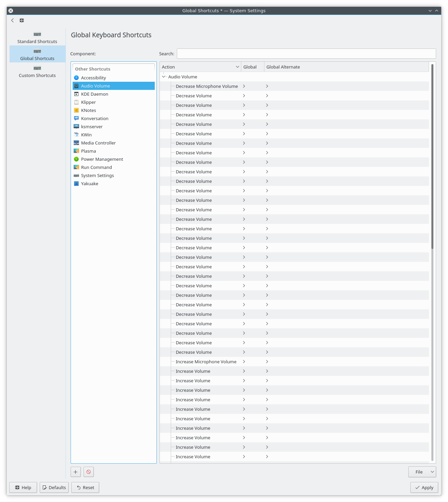This screenshot has height=502, width=448.
Task: Click the plus add component button
Action: click(76, 472)
